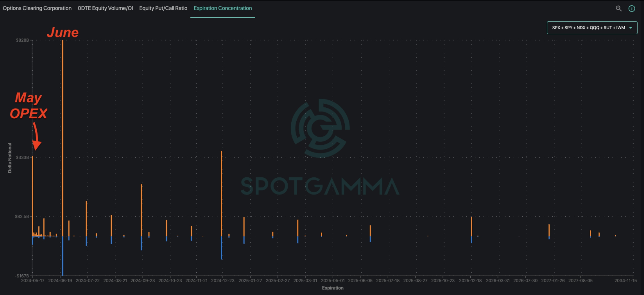
Task: Click the dropdown arrow beside IWM
Action: point(631,28)
